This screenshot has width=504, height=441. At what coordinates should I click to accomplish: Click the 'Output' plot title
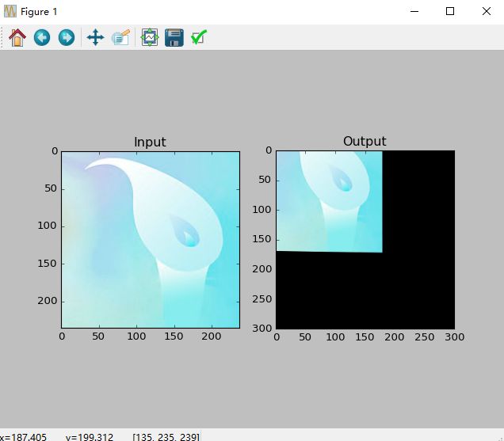[365, 141]
